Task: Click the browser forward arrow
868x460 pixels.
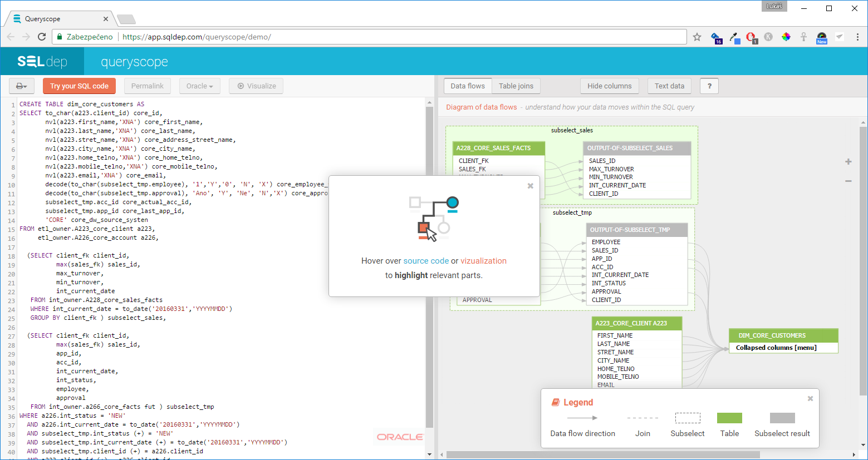Action: 26,37
